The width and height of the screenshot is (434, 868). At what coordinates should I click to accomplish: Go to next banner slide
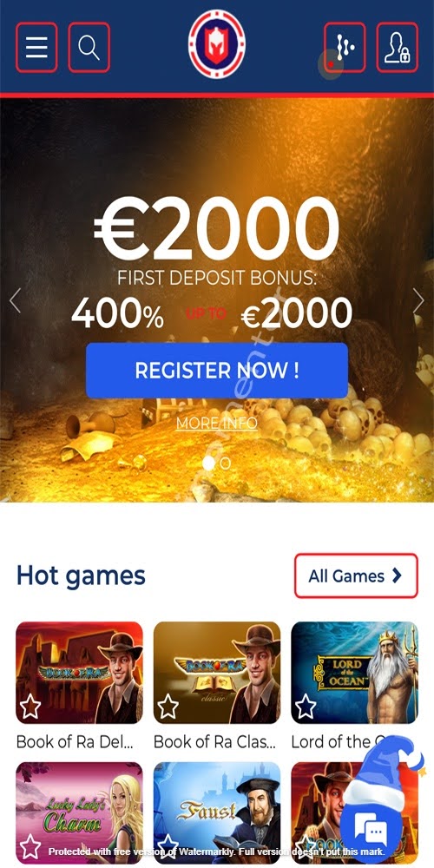pyautogui.click(x=418, y=300)
